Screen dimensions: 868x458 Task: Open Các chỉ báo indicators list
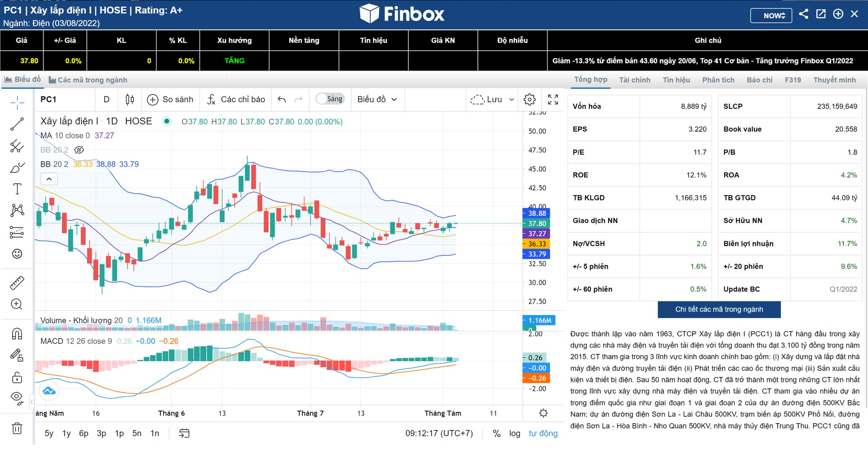pos(236,100)
